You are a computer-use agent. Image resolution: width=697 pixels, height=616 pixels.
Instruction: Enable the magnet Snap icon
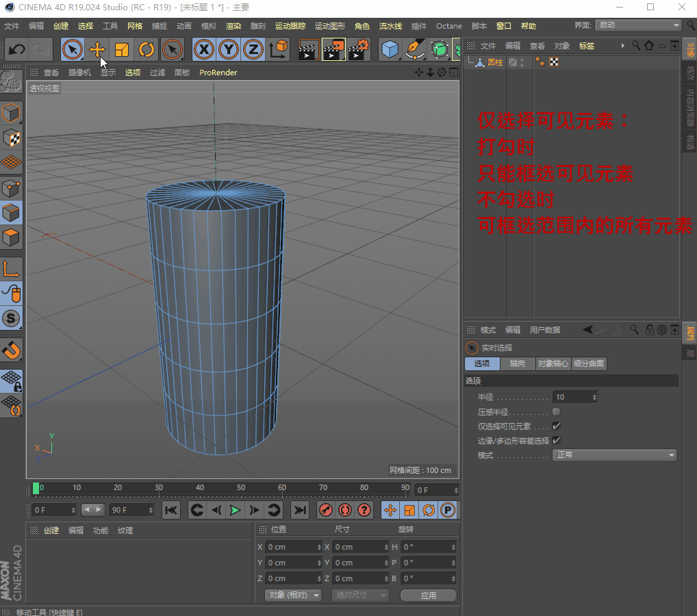(12, 350)
